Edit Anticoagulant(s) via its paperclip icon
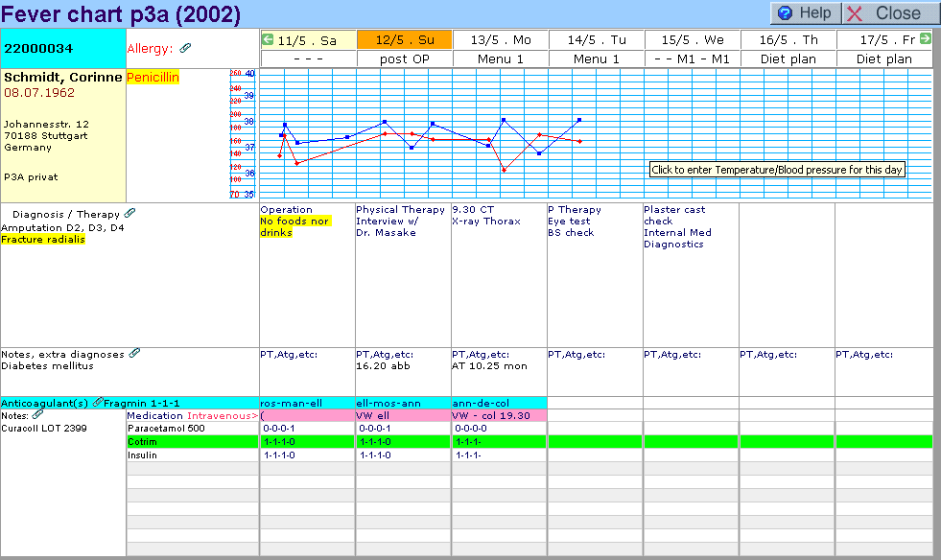 (98, 403)
